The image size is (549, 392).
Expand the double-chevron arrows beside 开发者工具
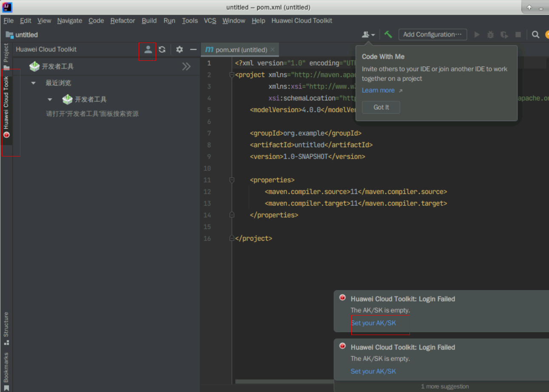(x=186, y=66)
